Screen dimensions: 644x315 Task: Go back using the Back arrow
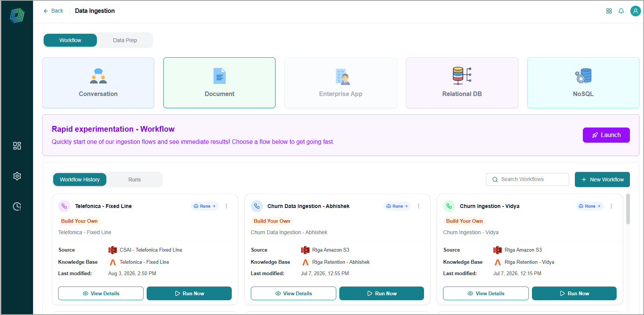(53, 11)
